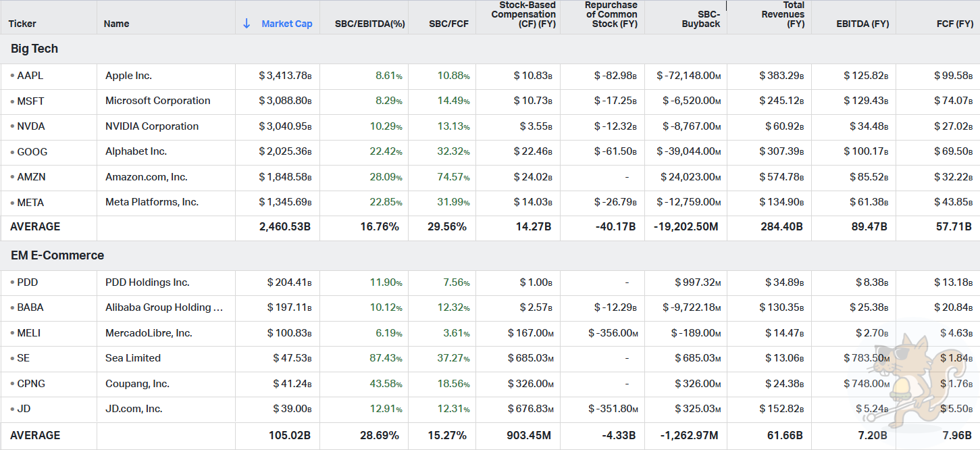
Task: Select the MercadoLibre, Inc. name cell
Action: tap(149, 333)
